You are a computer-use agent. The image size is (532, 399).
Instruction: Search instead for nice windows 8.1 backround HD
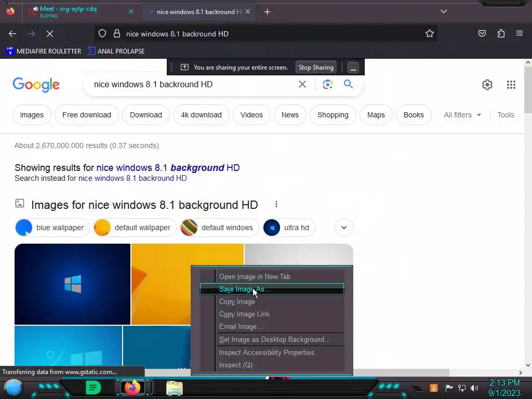[132, 178]
